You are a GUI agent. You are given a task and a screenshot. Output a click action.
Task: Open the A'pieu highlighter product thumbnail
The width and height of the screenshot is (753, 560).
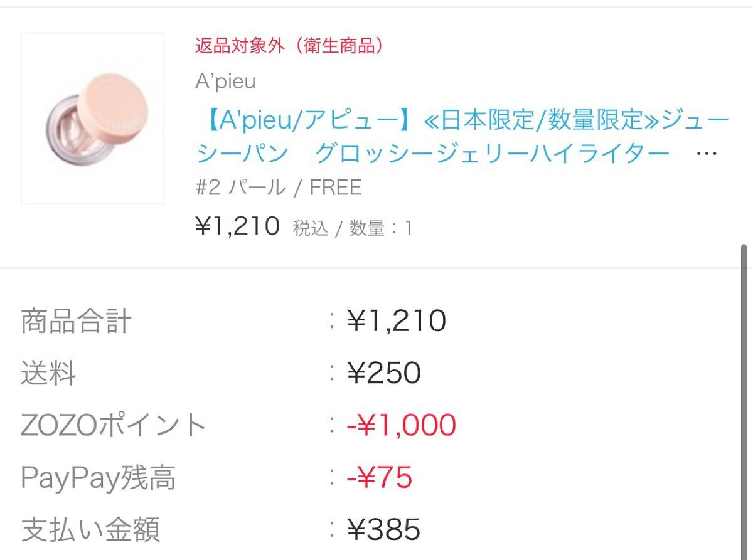point(92,119)
